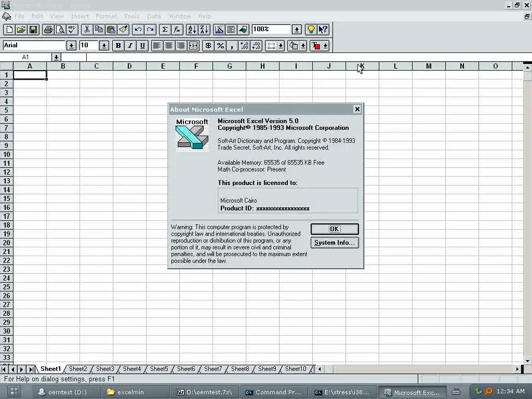Open excelmin folder in taskbar
This screenshot has height=399, width=532.
(x=136, y=392)
